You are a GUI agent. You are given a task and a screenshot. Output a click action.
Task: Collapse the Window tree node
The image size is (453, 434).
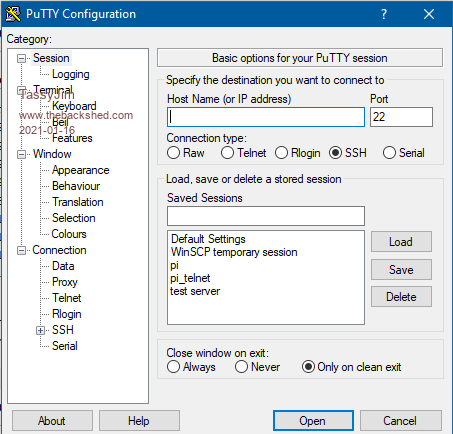tap(21, 154)
